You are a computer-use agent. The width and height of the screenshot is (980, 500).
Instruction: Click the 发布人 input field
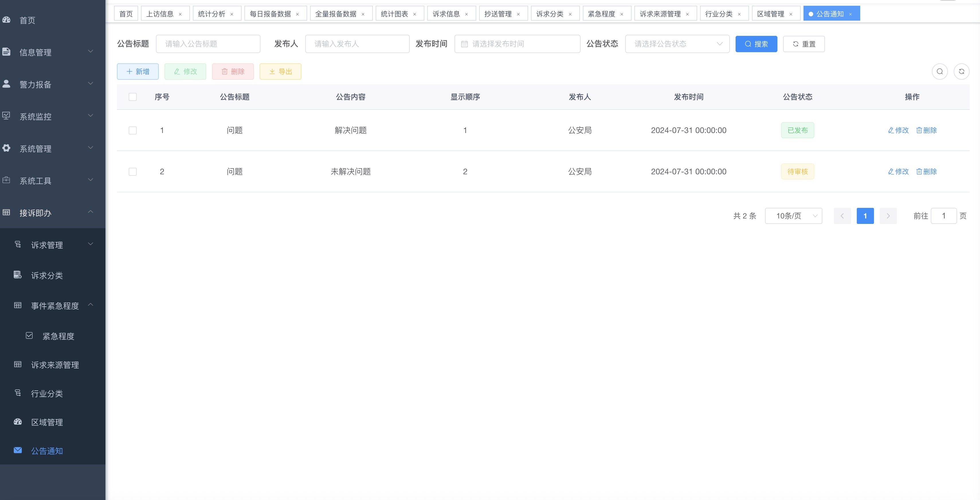tap(357, 44)
